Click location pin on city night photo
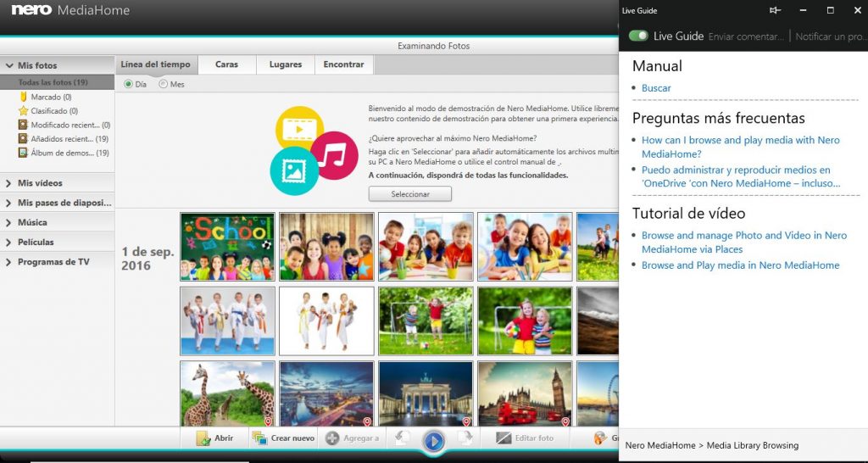Image resolution: width=868 pixels, height=463 pixels. [x=367, y=422]
